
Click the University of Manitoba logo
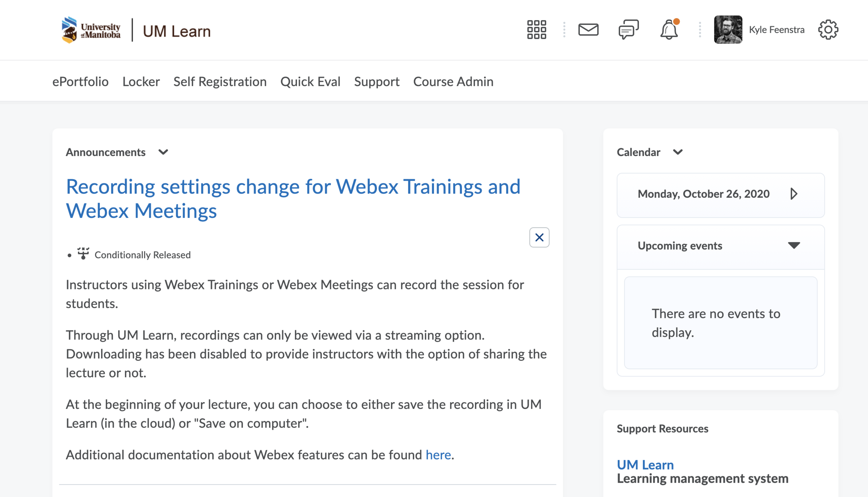[x=91, y=30]
